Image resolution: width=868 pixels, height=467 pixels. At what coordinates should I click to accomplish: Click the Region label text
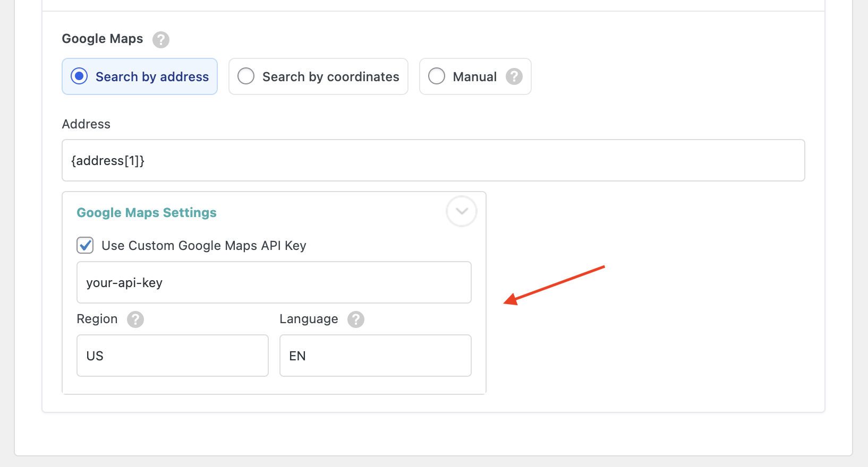[97, 319]
